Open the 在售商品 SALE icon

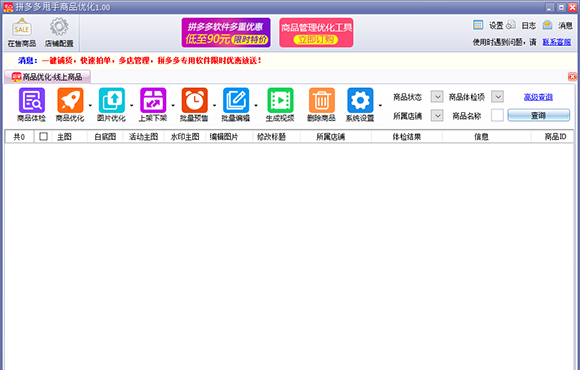pyautogui.click(x=22, y=32)
